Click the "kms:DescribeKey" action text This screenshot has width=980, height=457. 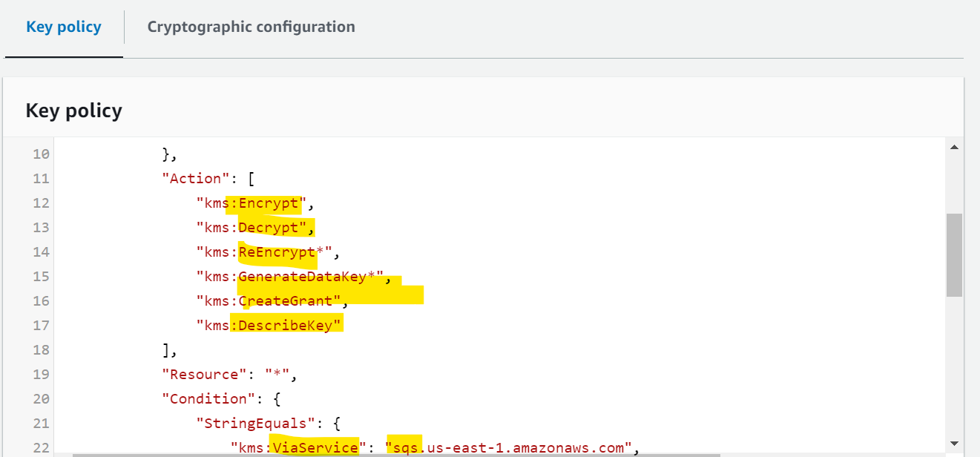(269, 325)
